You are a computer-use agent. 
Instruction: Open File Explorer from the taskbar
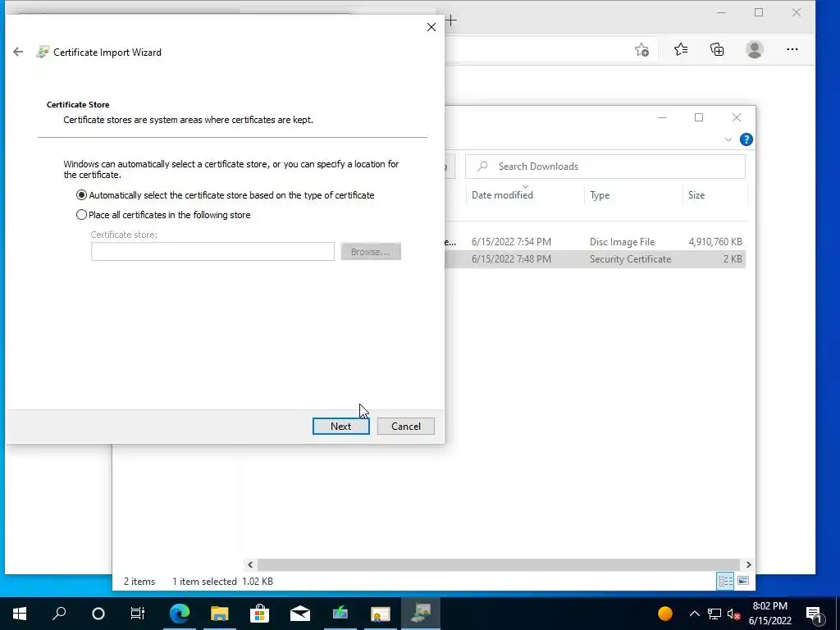220,614
